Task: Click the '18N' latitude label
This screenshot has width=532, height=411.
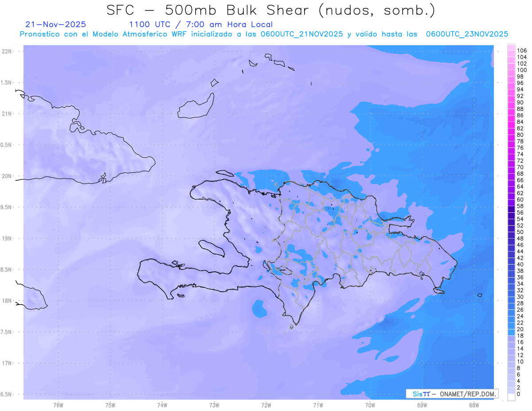Action: point(7,301)
